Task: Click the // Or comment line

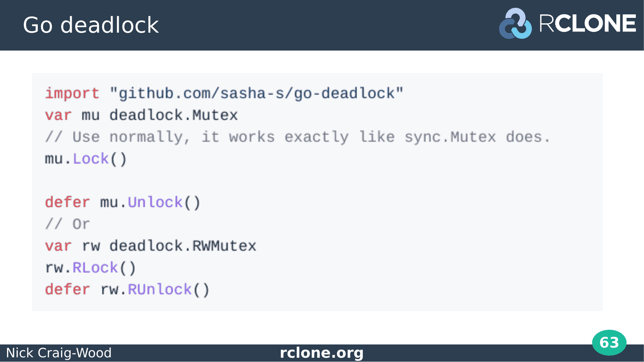Action: point(67,224)
